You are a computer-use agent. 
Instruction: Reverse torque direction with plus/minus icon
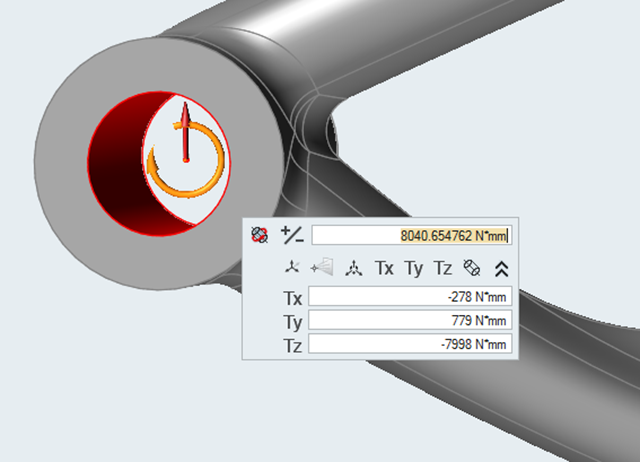pyautogui.click(x=292, y=236)
